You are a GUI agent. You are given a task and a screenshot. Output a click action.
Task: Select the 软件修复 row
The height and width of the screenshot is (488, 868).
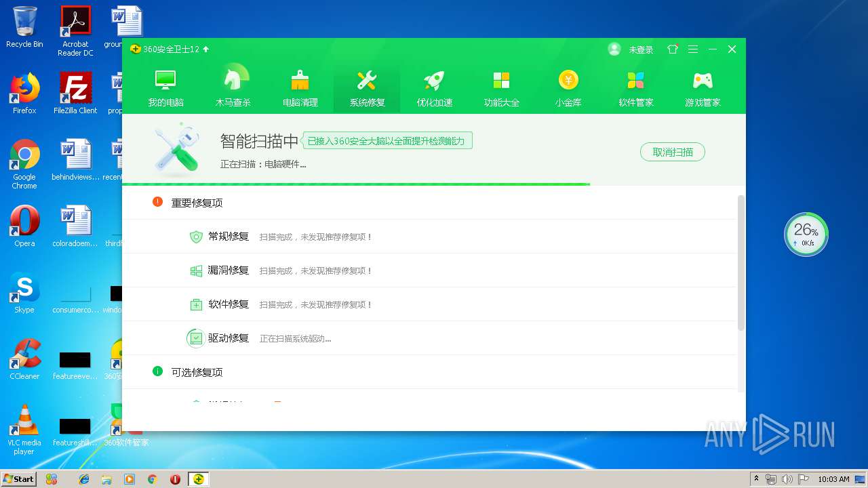(x=430, y=304)
